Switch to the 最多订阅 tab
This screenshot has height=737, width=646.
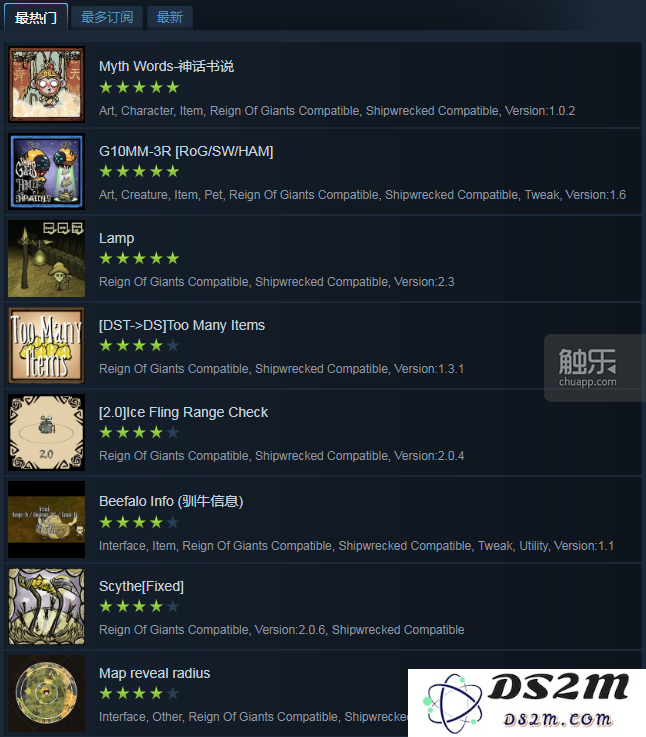[x=107, y=17]
